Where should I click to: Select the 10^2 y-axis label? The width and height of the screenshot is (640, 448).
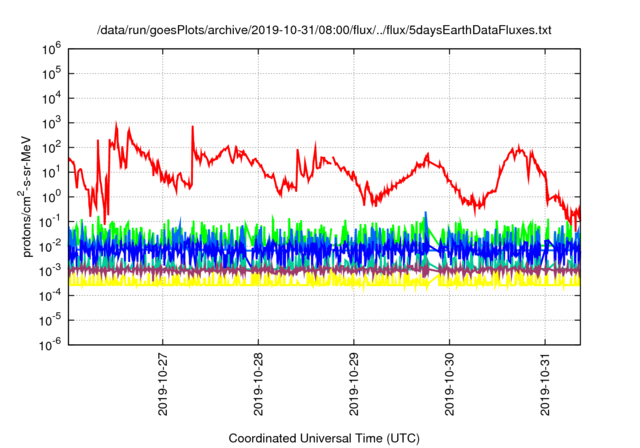[x=51, y=149]
